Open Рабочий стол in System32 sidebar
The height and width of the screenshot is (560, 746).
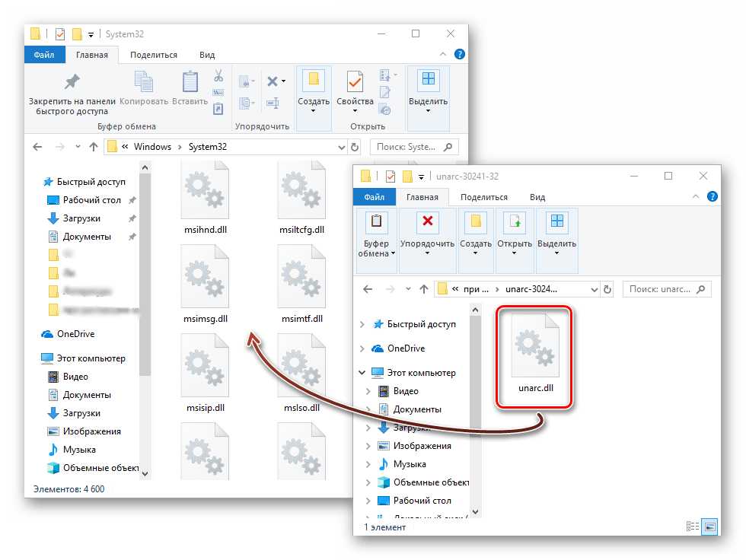click(x=92, y=200)
